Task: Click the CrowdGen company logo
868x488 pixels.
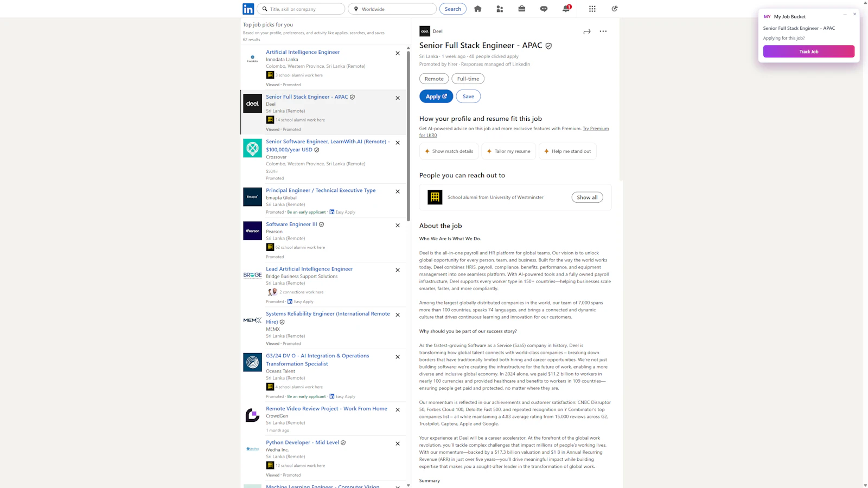Action: (x=252, y=415)
